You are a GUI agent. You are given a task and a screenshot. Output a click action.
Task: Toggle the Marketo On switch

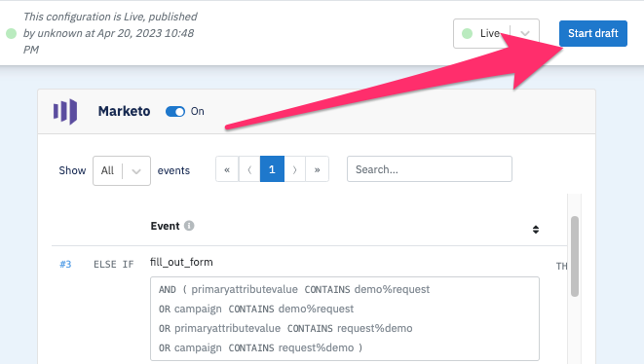coord(175,112)
